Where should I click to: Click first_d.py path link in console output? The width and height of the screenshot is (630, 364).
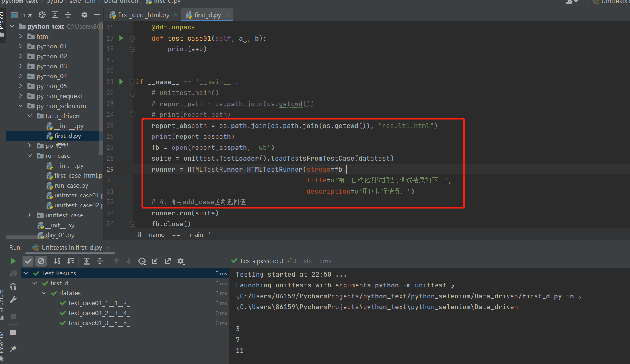[401, 296]
